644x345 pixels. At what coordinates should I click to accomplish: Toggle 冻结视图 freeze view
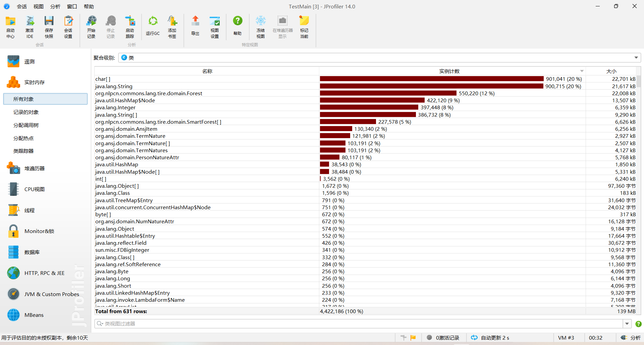[x=261, y=27]
